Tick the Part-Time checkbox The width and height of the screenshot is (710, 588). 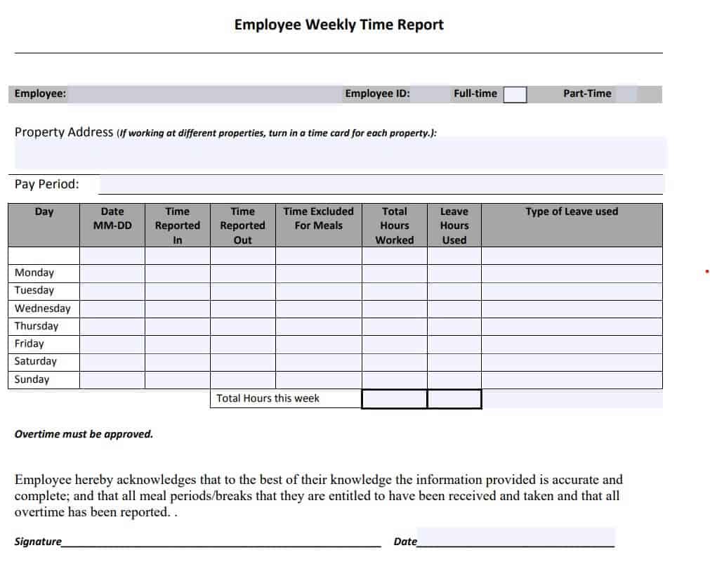(x=626, y=94)
